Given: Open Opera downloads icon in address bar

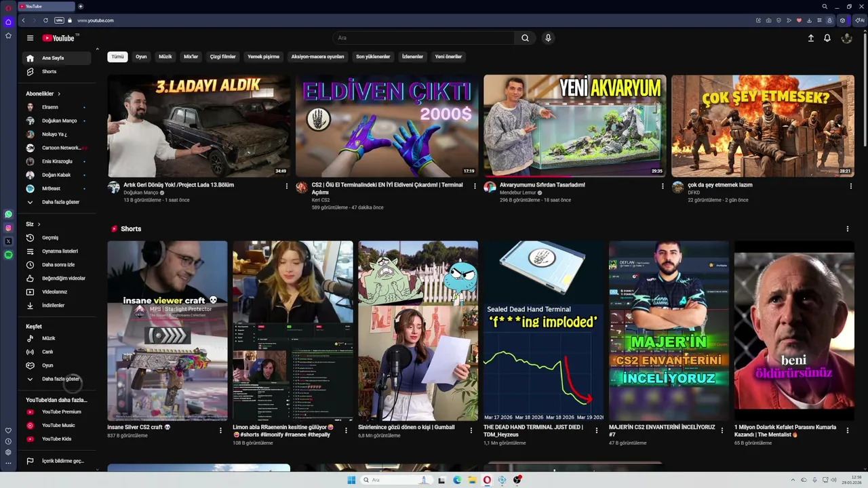Looking at the screenshot, I should (809, 20).
